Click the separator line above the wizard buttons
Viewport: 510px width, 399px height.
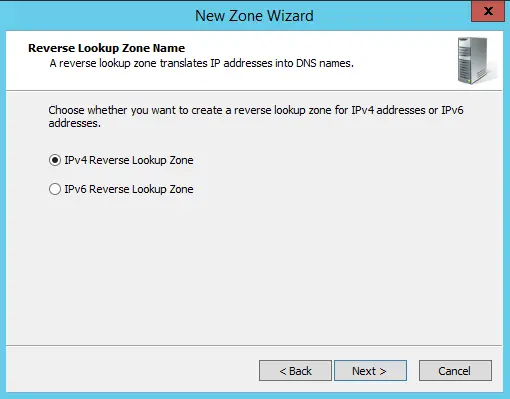254,345
